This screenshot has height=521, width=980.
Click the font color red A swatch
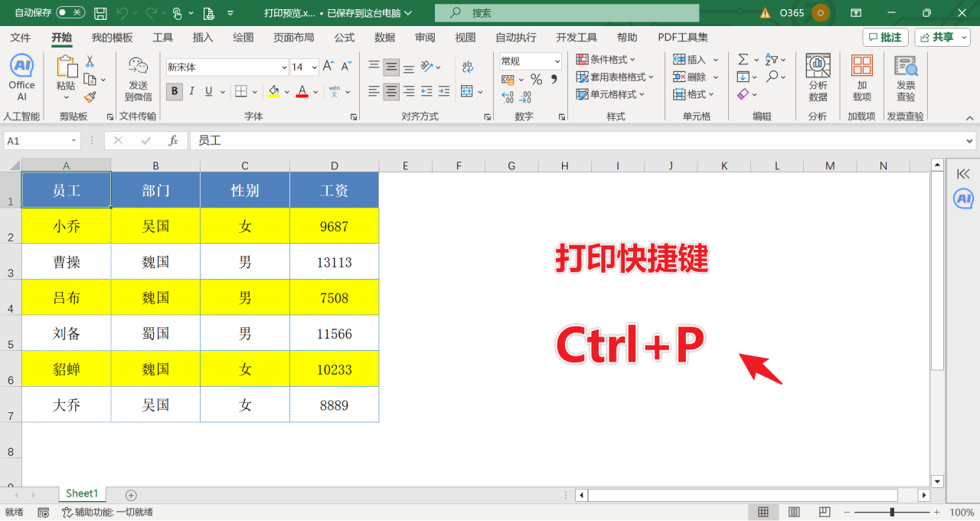coord(302,92)
